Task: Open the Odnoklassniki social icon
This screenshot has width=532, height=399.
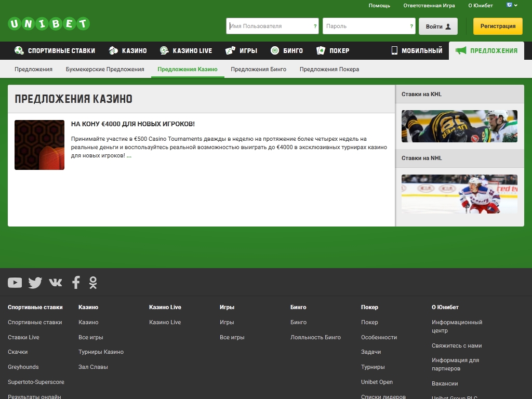Action: pyautogui.click(x=93, y=283)
